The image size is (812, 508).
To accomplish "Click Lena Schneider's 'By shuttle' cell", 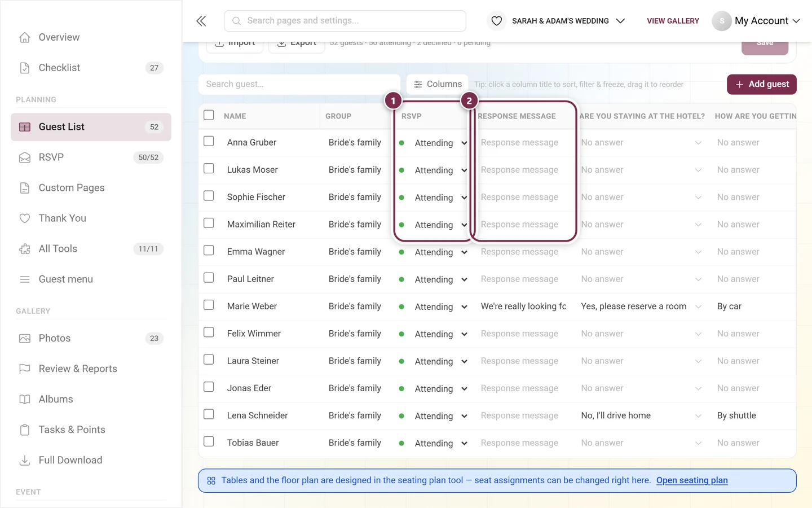I will pos(736,416).
